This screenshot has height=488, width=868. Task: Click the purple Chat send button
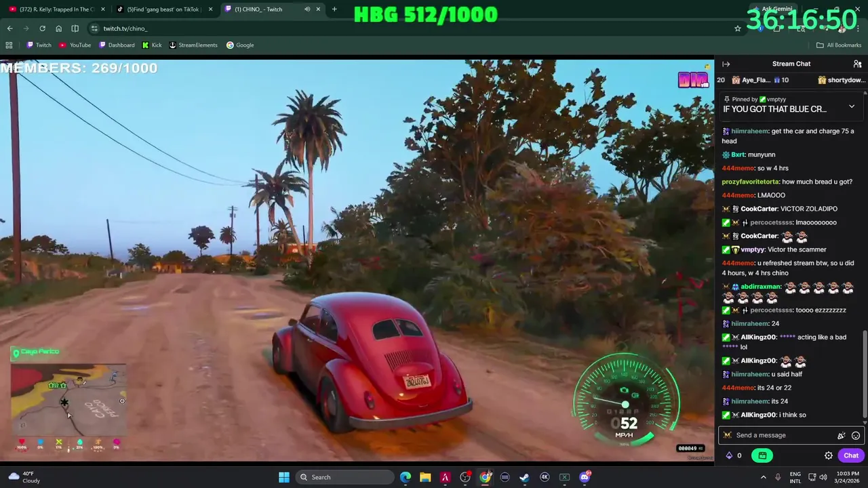[851, 455]
